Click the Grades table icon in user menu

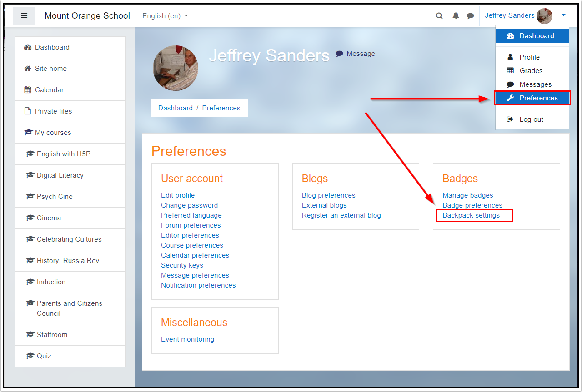510,71
